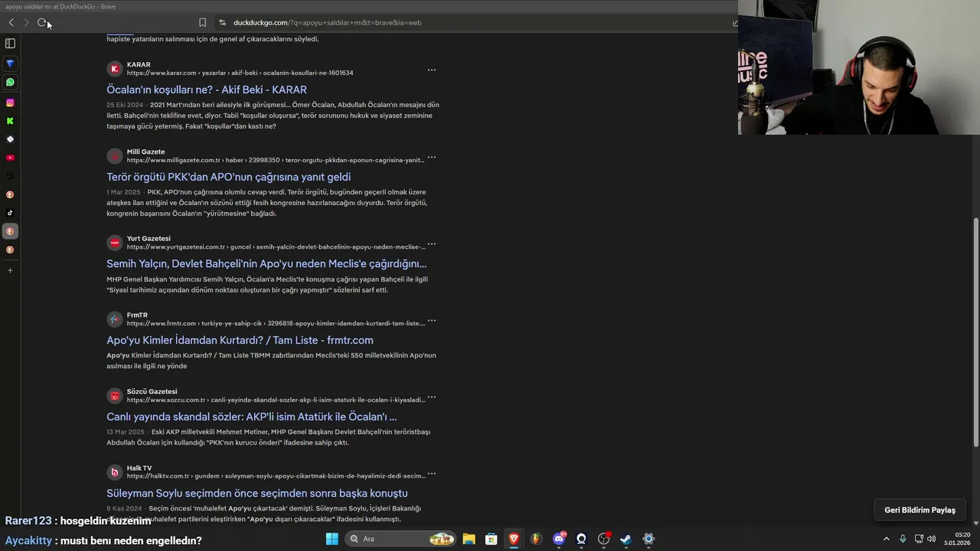Click the microphone icon in system tray
Image resolution: width=980 pixels, height=551 pixels.
903,539
